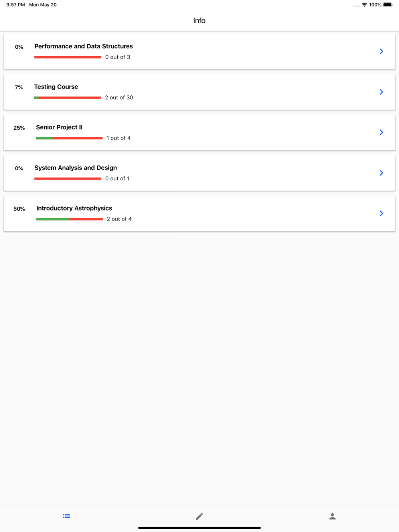This screenshot has height=532, width=399.
Task: Open System Analysis and Design chevron
Action: click(381, 173)
